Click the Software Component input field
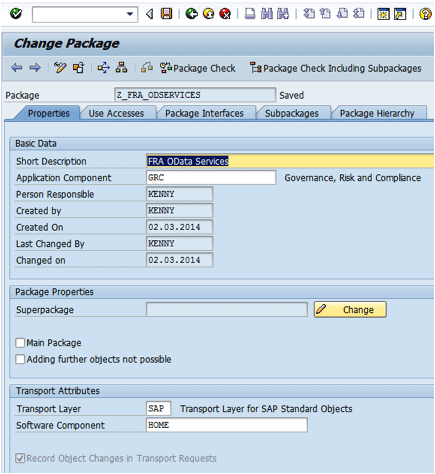 pos(227,425)
